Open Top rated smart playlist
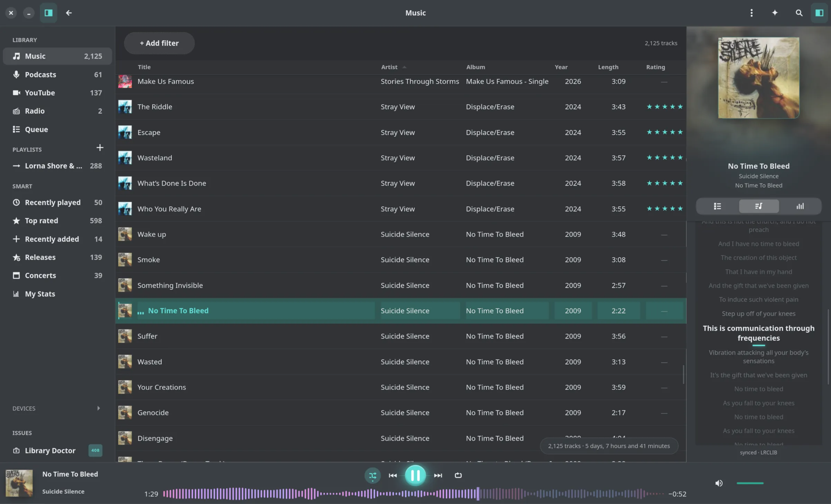The height and width of the screenshot is (504, 831). pos(57,221)
